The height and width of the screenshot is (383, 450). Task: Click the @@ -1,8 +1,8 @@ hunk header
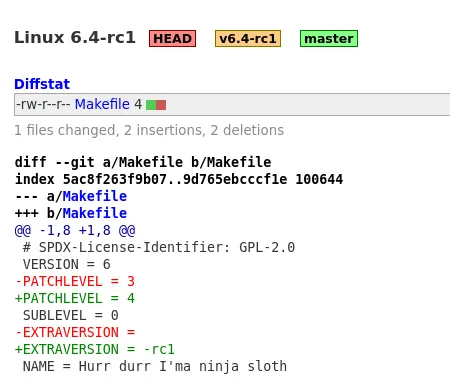click(75, 230)
